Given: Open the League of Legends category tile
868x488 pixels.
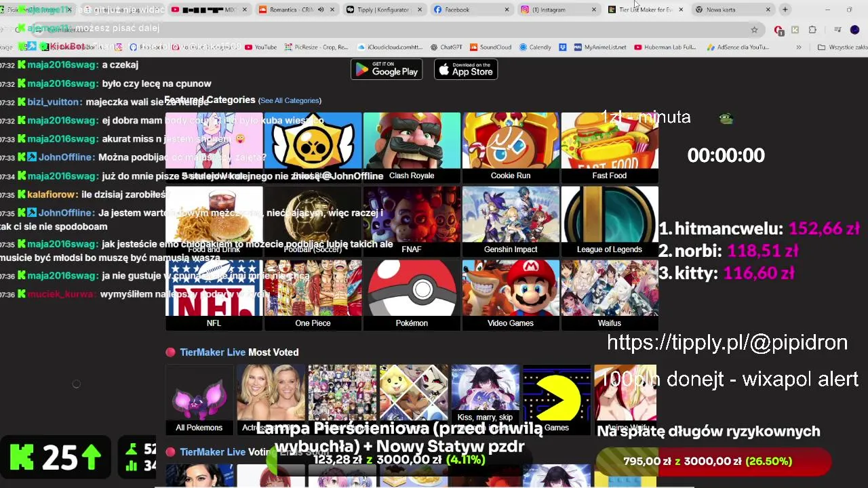Looking at the screenshot, I should coord(610,221).
